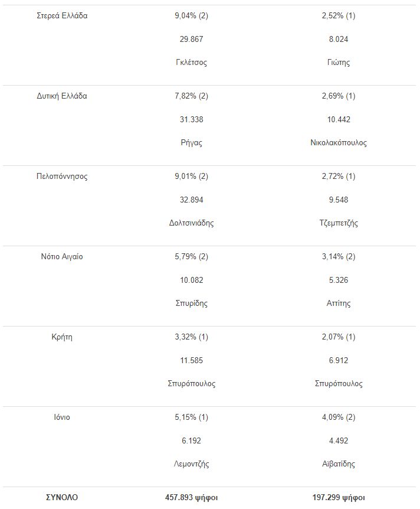This screenshot has width=420, height=509.
Task: Select the 4,09% (2) percentage
Action: tap(339, 417)
